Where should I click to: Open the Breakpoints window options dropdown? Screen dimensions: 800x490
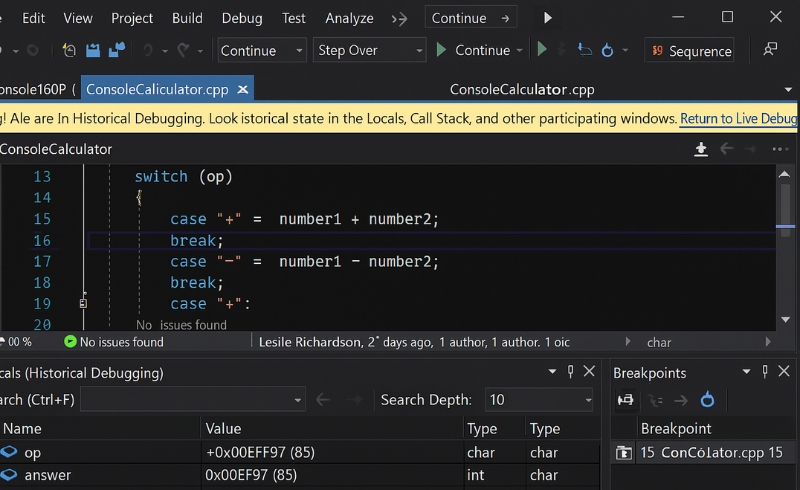(746, 372)
